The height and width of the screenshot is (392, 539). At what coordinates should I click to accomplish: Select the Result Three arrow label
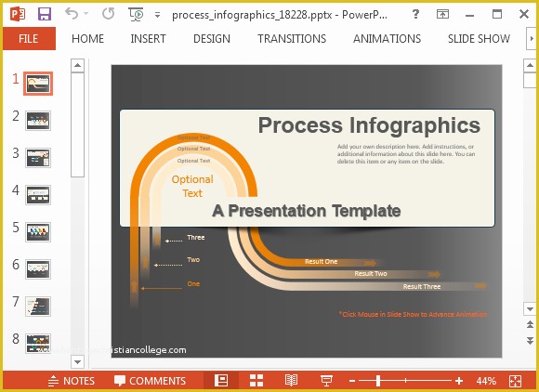422,286
